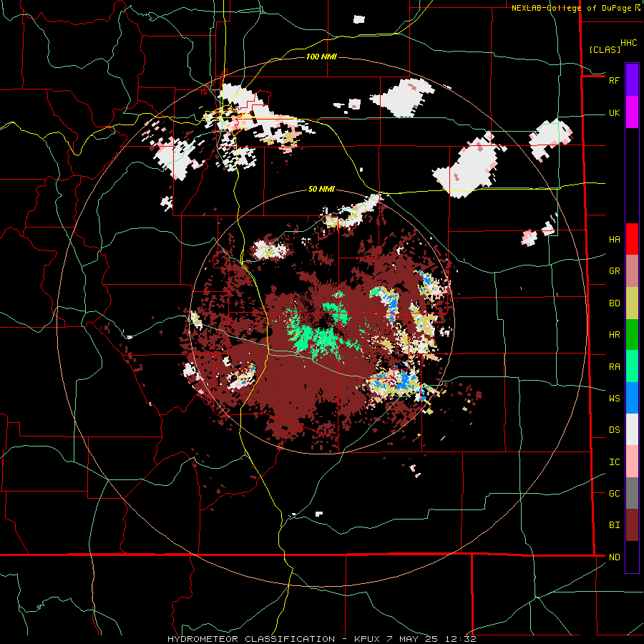Click the RF purple legend swatch
This screenshot has width=644, height=644.
pyautogui.click(x=632, y=79)
